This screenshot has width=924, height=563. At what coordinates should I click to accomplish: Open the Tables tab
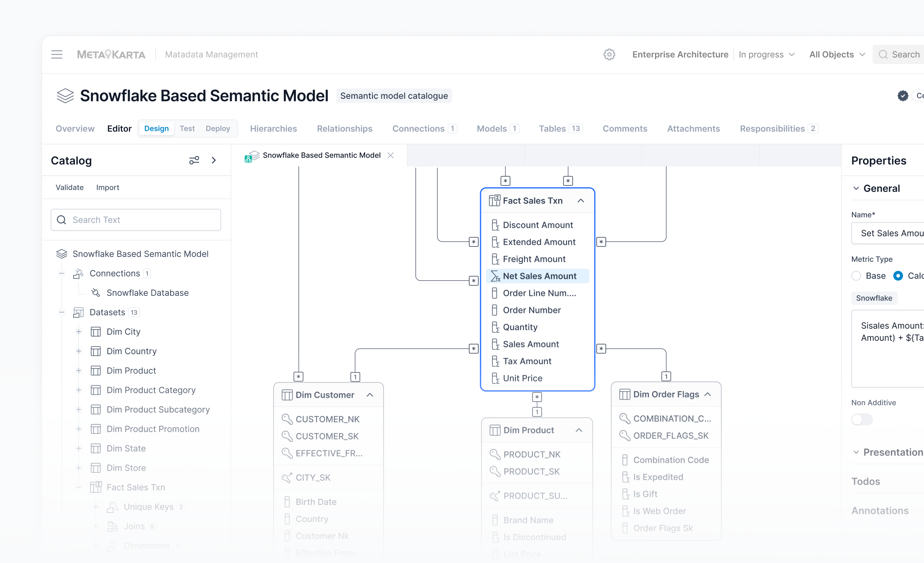(x=560, y=128)
